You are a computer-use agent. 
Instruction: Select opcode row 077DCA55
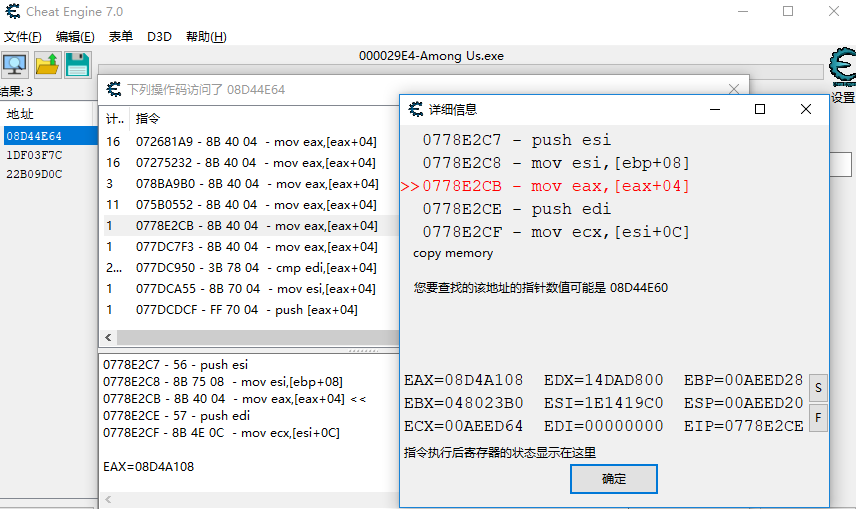251,289
